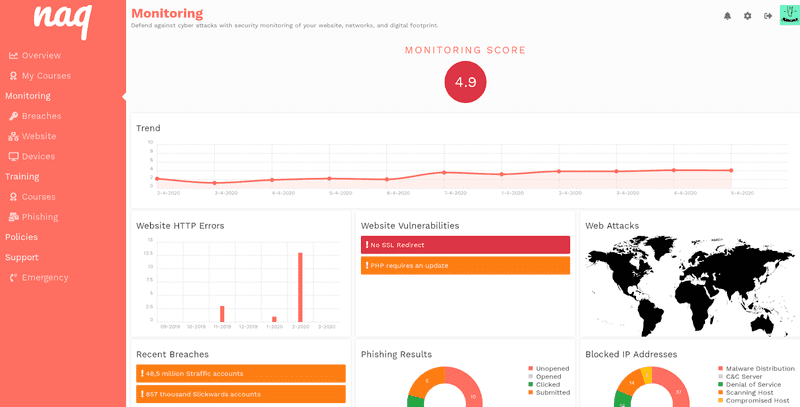This screenshot has width=800, height=407.
Task: Click the last Trend data point
Action: coord(731,171)
